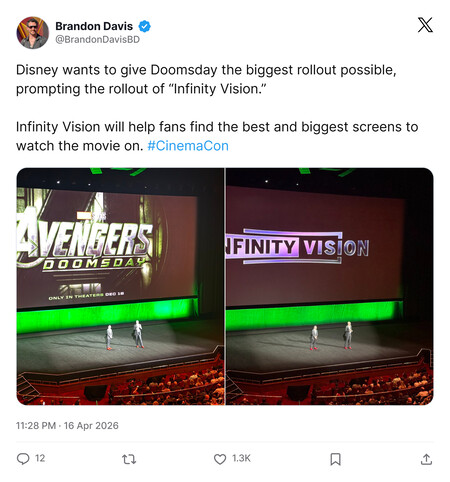Open the share upload icon
450x482 pixels.
click(426, 459)
